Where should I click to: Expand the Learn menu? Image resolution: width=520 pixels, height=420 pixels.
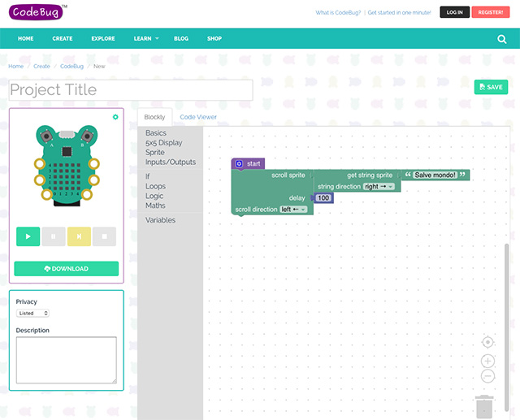[145, 39]
